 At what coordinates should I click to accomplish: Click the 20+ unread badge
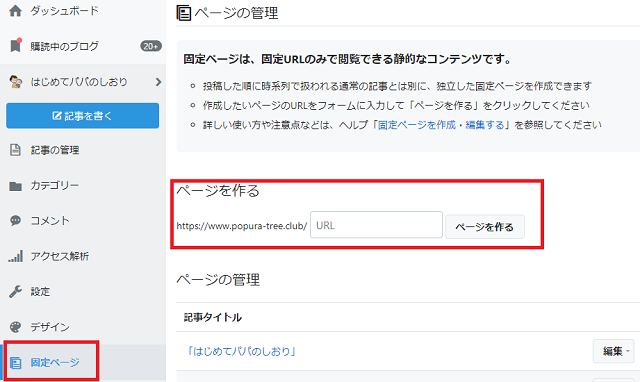click(x=151, y=46)
